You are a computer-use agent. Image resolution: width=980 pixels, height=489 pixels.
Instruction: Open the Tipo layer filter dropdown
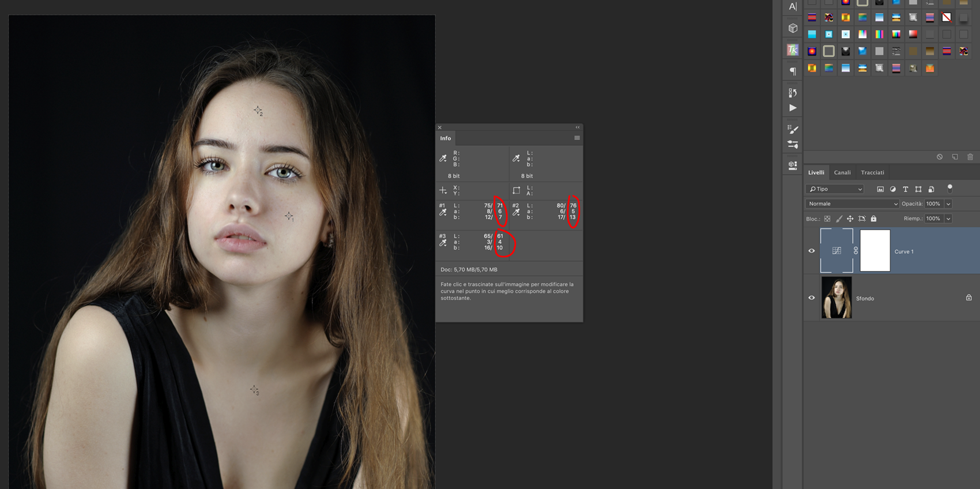(x=835, y=189)
